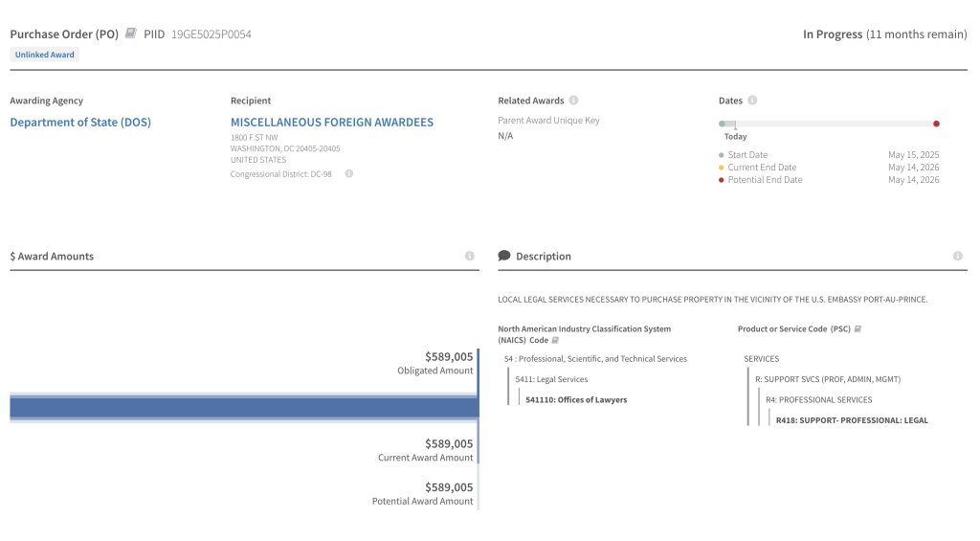The height and width of the screenshot is (541, 980).
Task: Click the Today marker on dates timeline
Action: point(735,136)
